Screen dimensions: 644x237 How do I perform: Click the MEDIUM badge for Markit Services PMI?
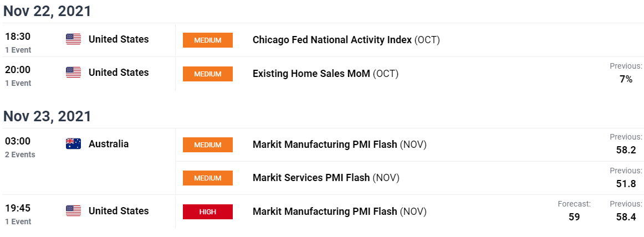[208, 178]
